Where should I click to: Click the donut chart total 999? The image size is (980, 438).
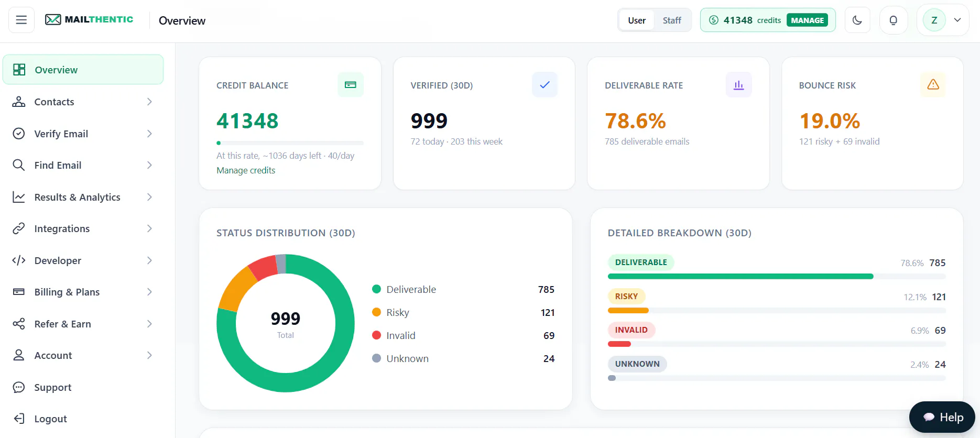click(286, 319)
